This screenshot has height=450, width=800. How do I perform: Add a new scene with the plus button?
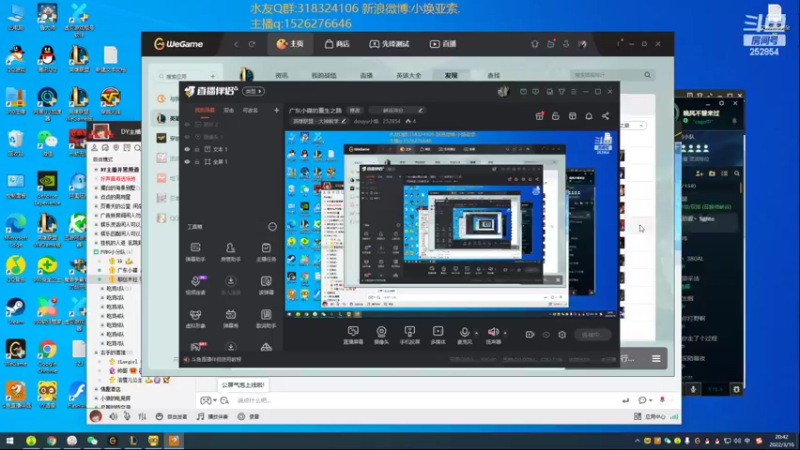[276, 110]
